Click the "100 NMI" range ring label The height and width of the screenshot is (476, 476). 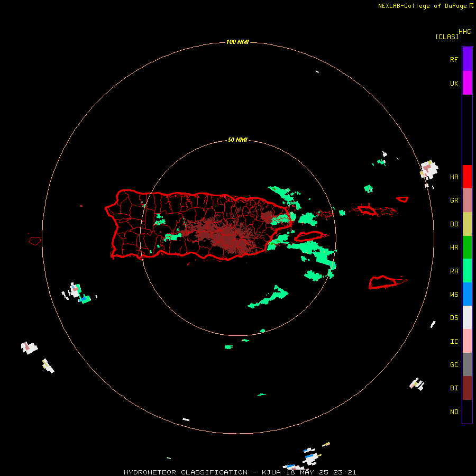237,42
